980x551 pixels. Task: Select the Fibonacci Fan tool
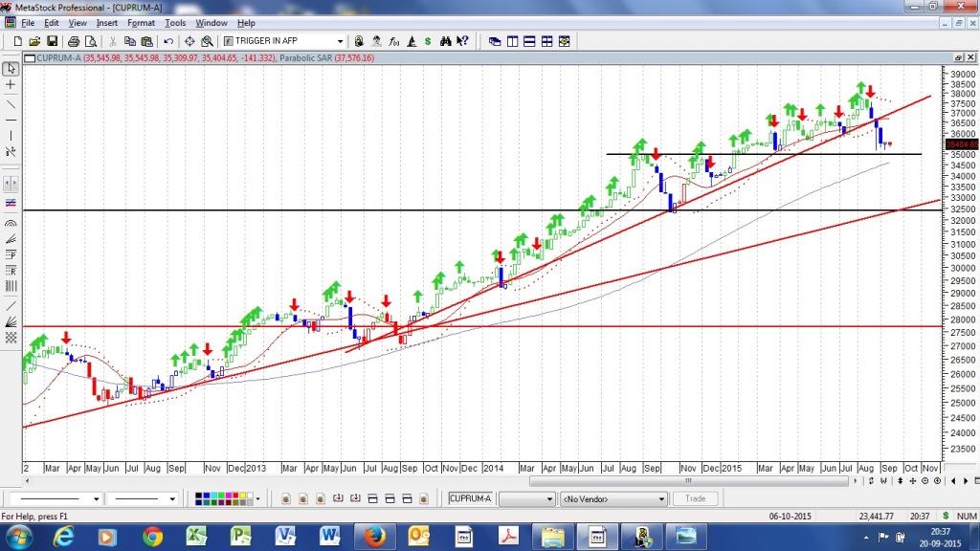(x=11, y=238)
